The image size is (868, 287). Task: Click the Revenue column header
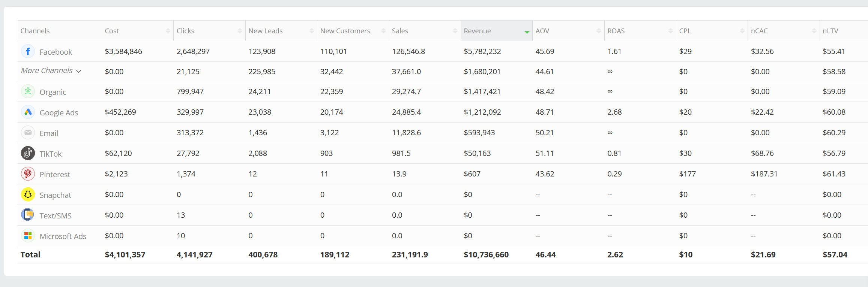point(497,31)
